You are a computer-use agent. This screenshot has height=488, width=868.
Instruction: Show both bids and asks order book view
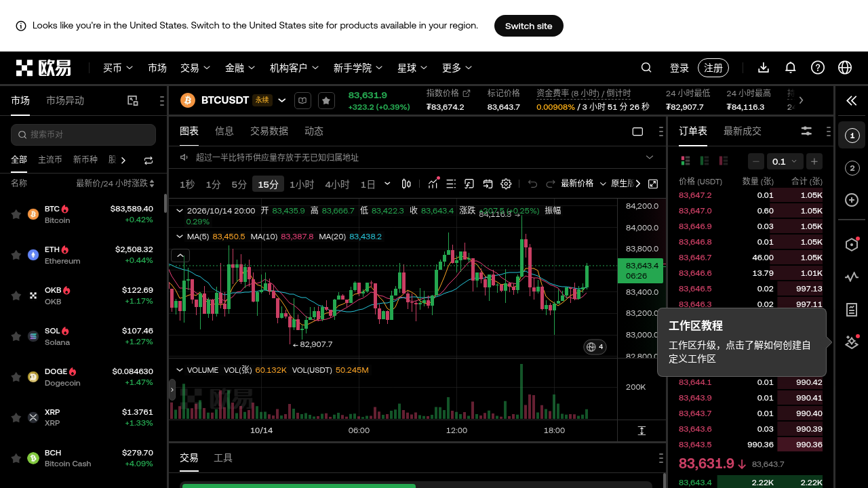[x=686, y=161]
